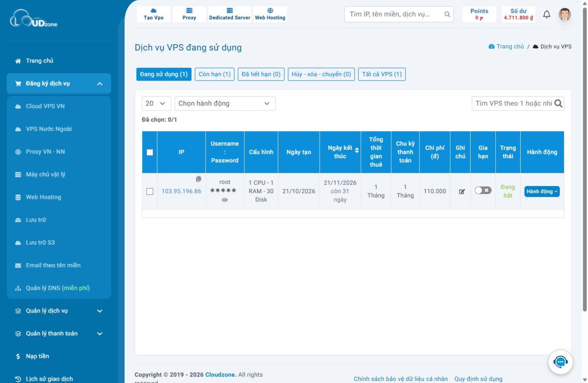Tick the select-all checkbox in table header
This screenshot has width=588, height=383.
click(150, 152)
